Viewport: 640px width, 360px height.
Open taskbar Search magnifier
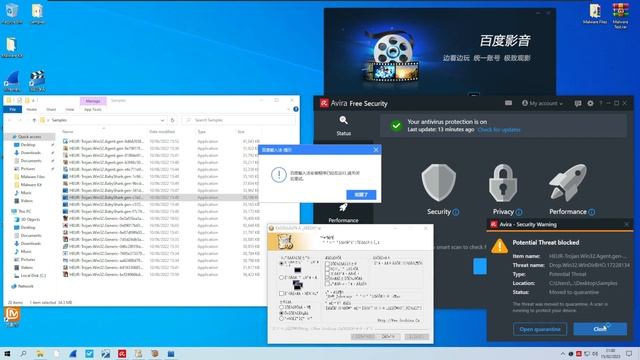point(23,353)
